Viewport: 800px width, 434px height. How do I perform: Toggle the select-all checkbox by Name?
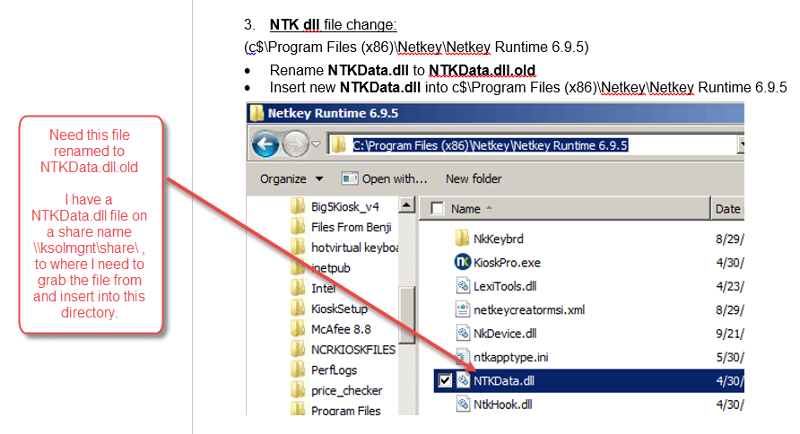(437, 208)
